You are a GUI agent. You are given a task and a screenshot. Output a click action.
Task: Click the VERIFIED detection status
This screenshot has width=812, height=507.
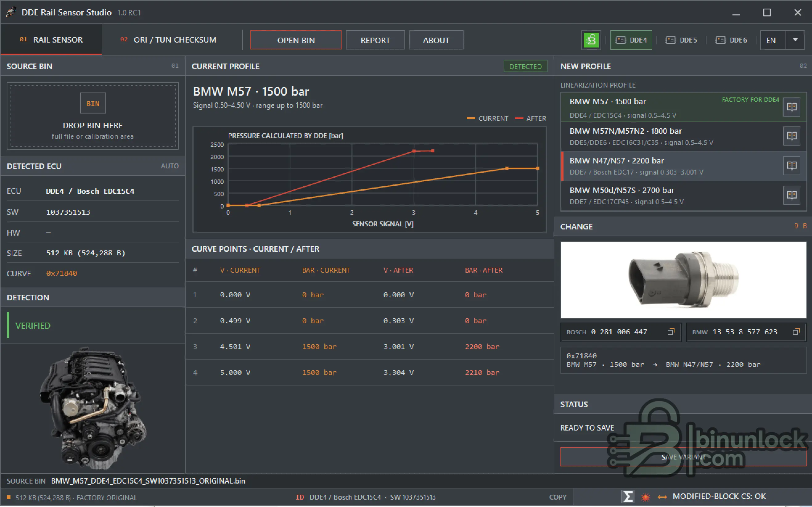pos(33,326)
